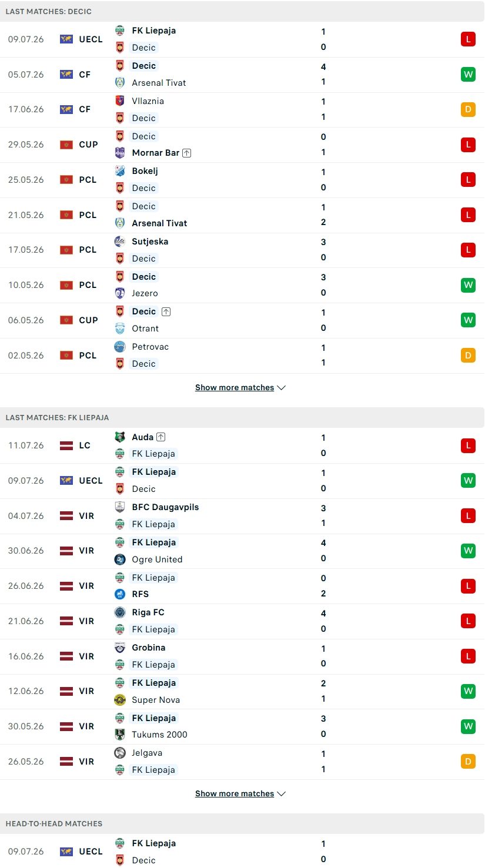485x868 pixels.
Task: Click the Montenegro flag beside the 29.05.26 CUP match
Action: point(66,145)
